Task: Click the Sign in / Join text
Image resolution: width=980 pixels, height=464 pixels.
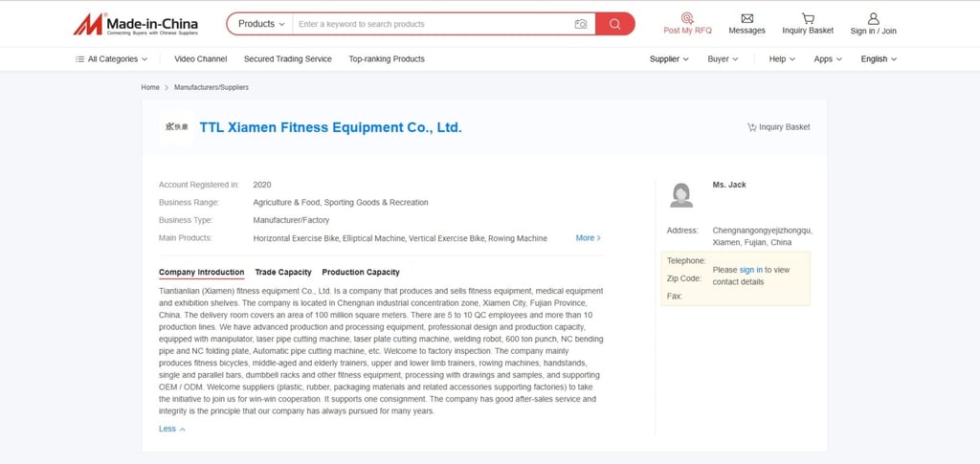Action: point(873,31)
